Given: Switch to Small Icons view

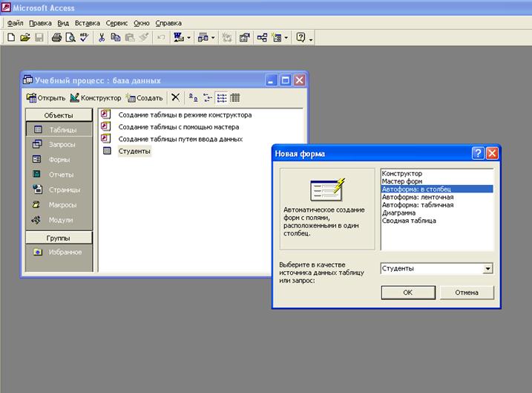Looking at the screenshot, I should [207, 98].
